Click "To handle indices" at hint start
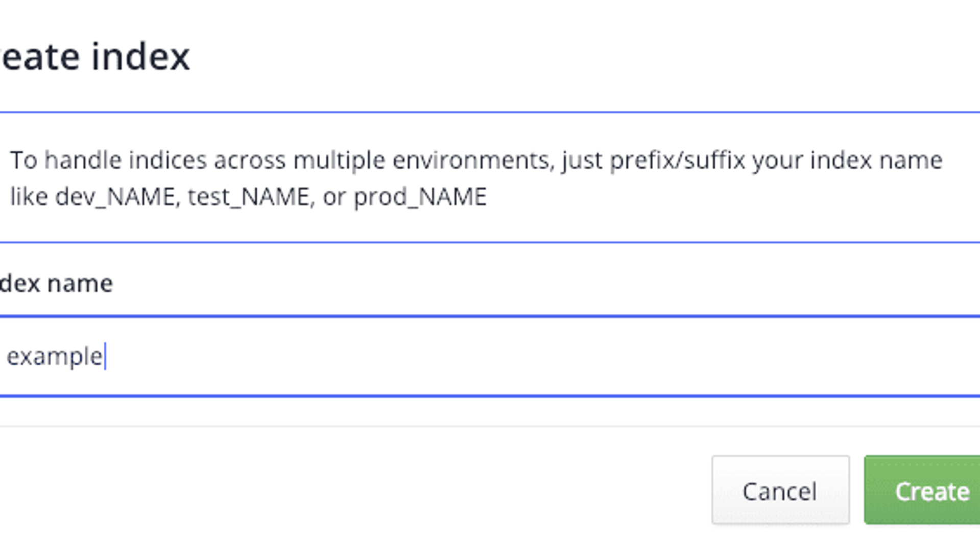This screenshot has height=552, width=980. [x=108, y=160]
